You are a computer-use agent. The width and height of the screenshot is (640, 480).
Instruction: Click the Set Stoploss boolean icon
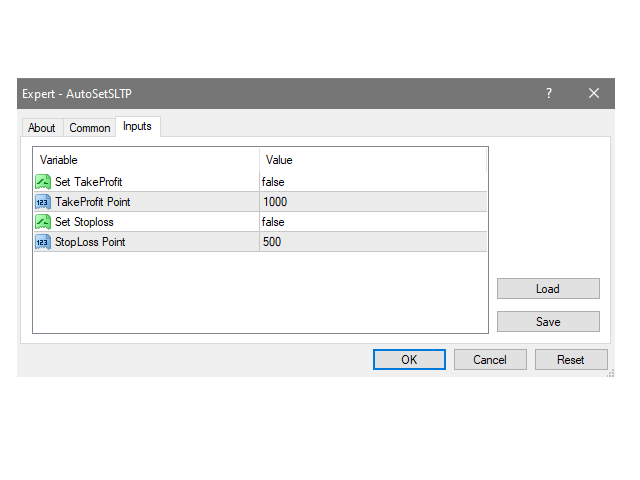[43, 222]
